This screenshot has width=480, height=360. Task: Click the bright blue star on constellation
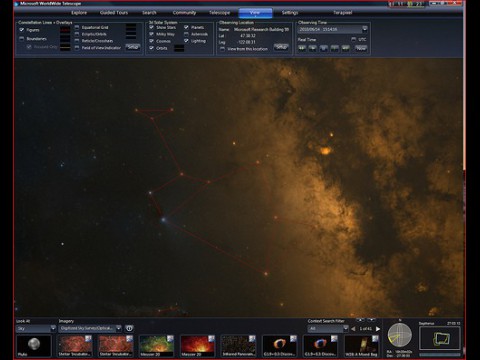pyautogui.click(x=163, y=219)
